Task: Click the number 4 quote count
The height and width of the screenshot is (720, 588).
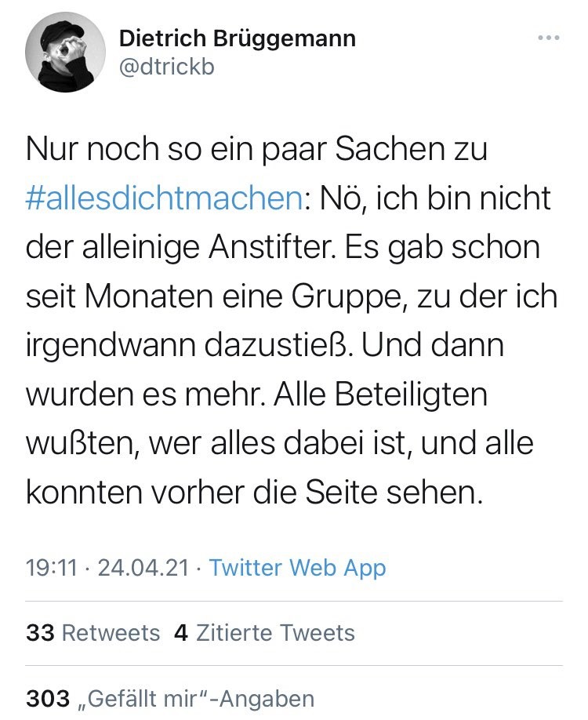Action: pos(180,633)
